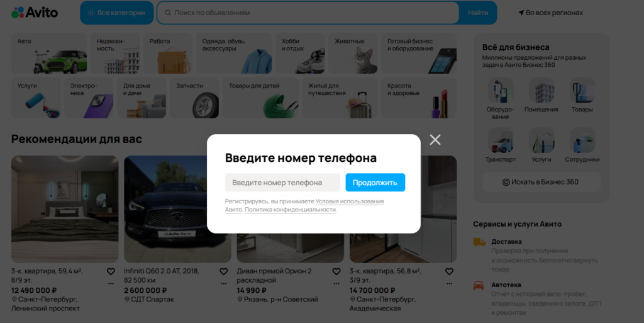This screenshot has height=323, width=644.
Task: Open the 3-к. квартира, 56,8 м² listing title
Action: pos(386,275)
